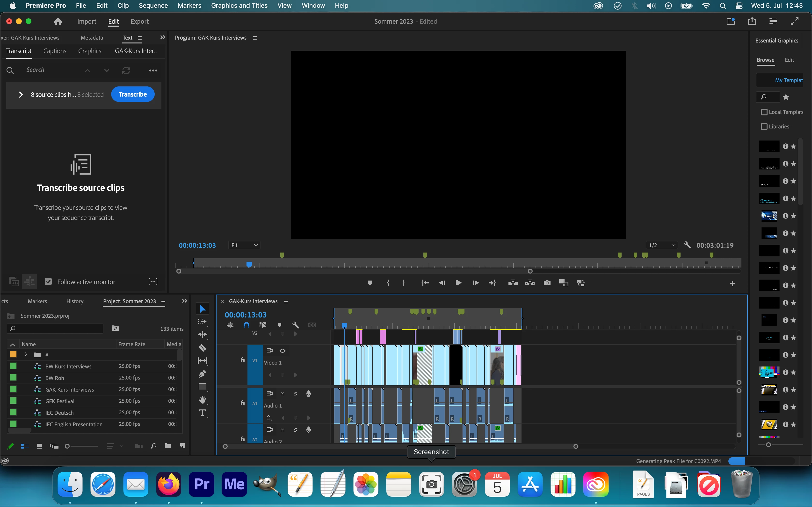812x507 pixels.
Task: Select the Ripple Edit tool
Action: 202,335
